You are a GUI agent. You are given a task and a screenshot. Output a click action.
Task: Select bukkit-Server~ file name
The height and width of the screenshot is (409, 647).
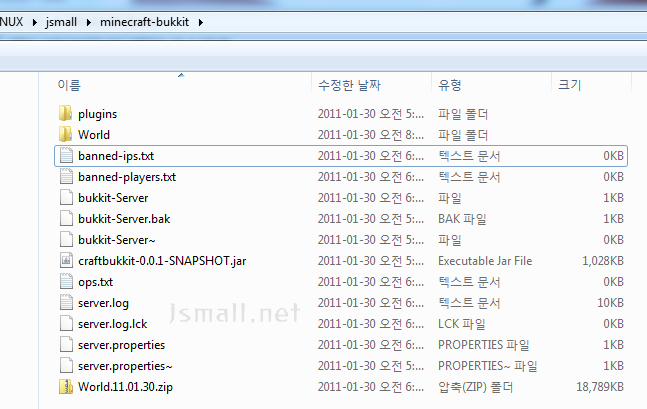click(117, 240)
